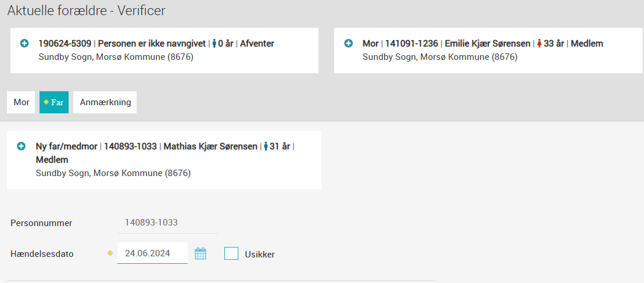Click the required marker before Hændelsesdato field
644x283 pixels.
click(110, 253)
